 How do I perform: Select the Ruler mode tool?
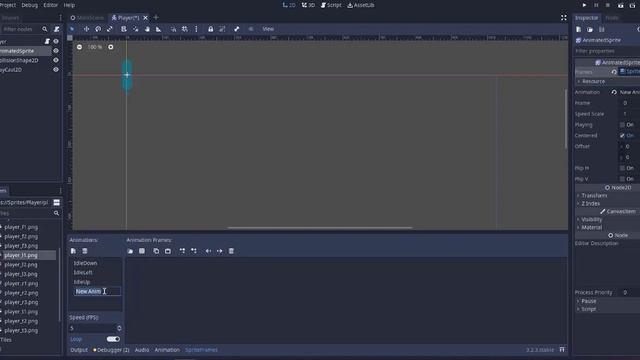158,29
